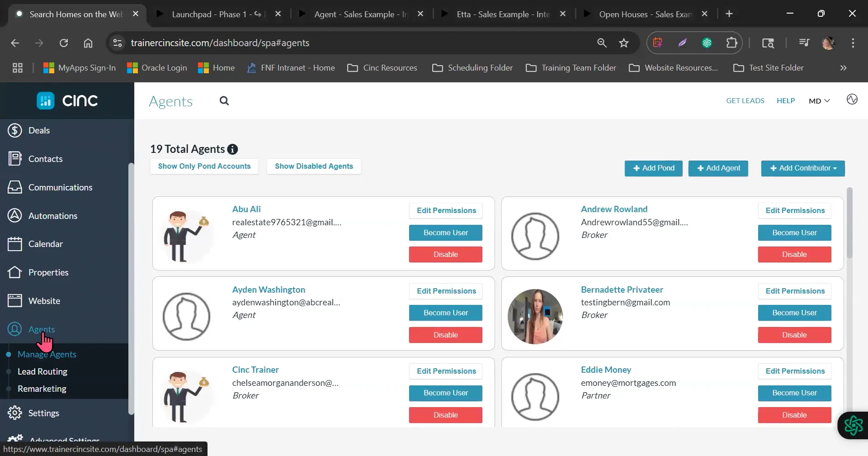Open the browser Extensions puzzle icon
Image resolution: width=868 pixels, height=456 pixels.
click(731, 43)
